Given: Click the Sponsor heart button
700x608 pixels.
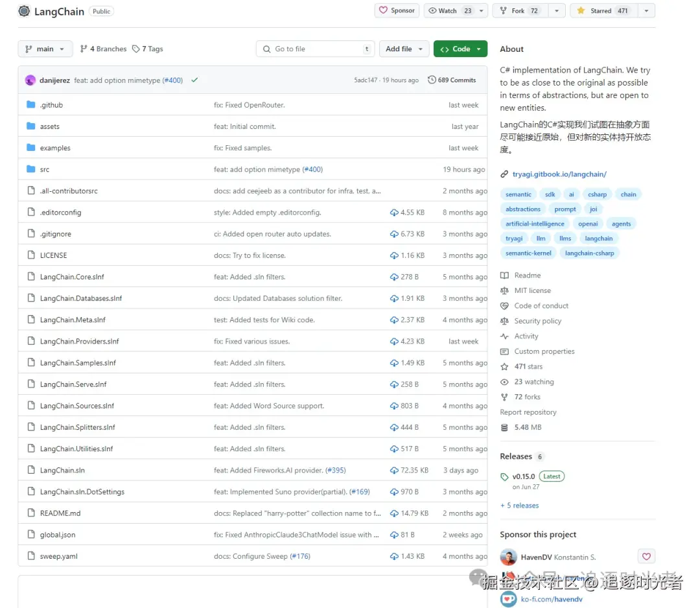Looking at the screenshot, I should [x=397, y=11].
